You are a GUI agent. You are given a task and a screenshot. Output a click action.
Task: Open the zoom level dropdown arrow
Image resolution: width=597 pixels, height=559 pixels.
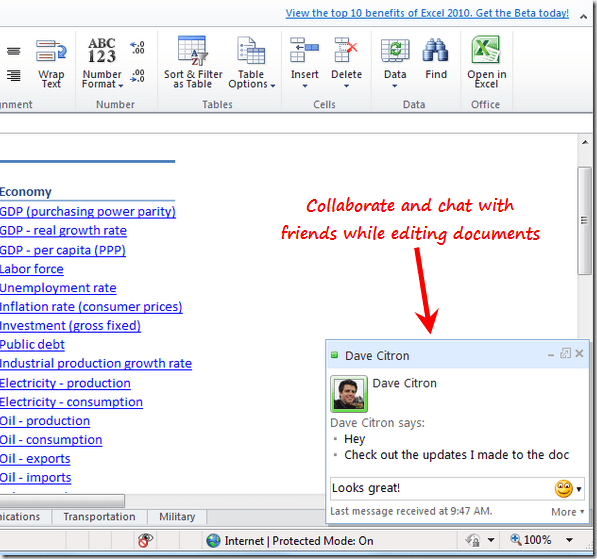coord(569,540)
